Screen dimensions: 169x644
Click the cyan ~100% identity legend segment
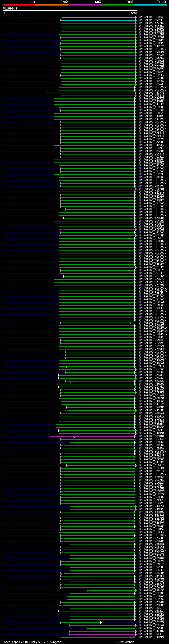click(x=150, y=5)
